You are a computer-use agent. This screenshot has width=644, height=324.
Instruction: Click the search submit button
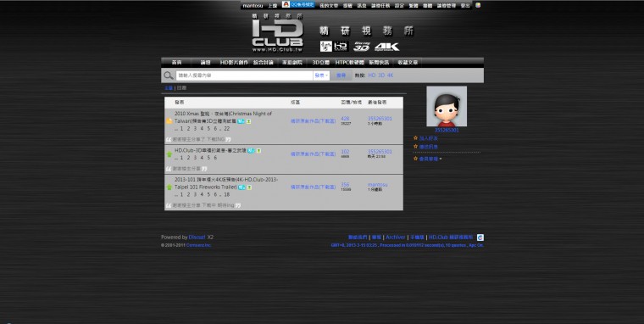[341, 75]
